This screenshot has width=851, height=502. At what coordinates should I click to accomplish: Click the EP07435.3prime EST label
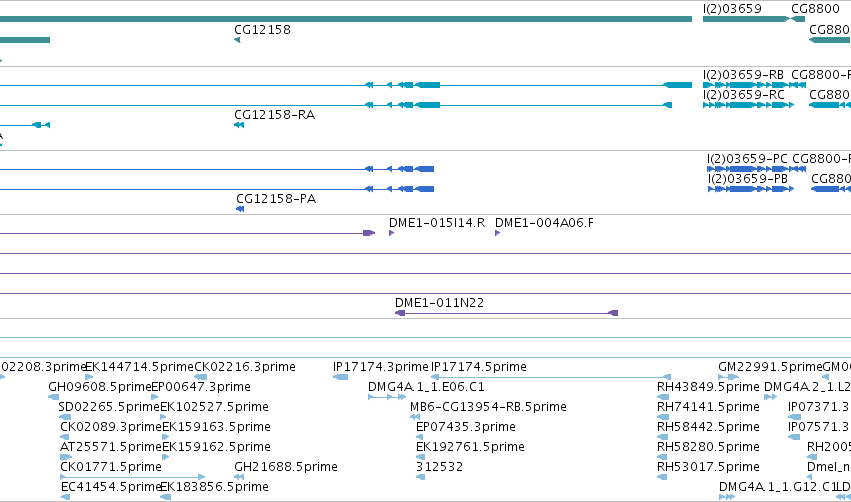click(x=466, y=427)
